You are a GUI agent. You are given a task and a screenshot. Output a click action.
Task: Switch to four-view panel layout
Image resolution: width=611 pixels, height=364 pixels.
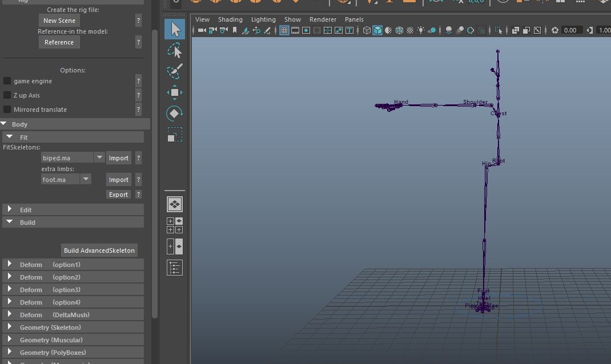175,225
